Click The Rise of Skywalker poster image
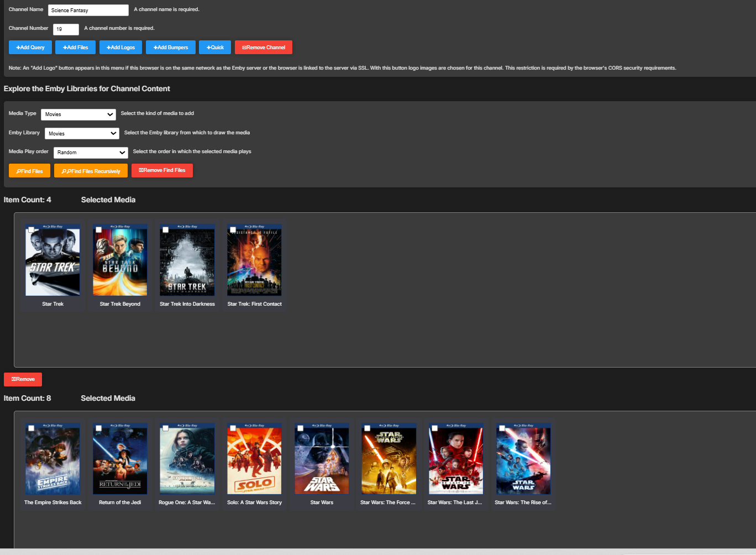 click(523, 459)
